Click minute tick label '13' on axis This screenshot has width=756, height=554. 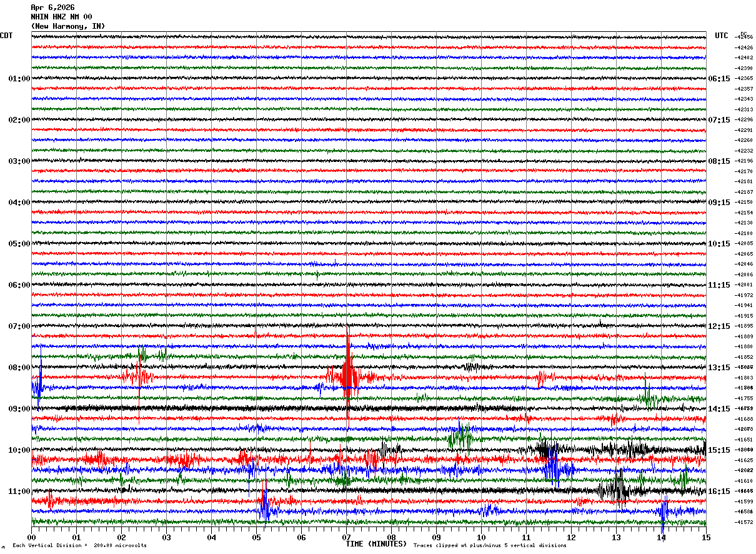pos(616,537)
